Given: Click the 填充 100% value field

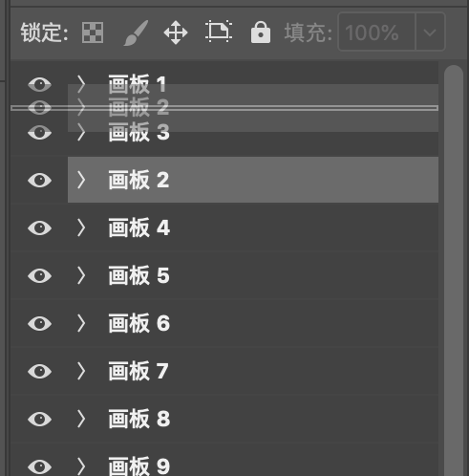Looking at the screenshot, I should (x=376, y=32).
